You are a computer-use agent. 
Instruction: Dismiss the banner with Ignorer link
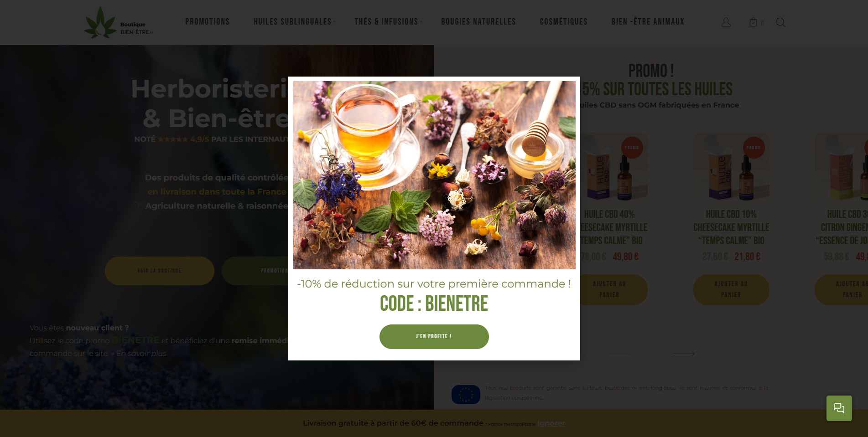pyautogui.click(x=551, y=423)
